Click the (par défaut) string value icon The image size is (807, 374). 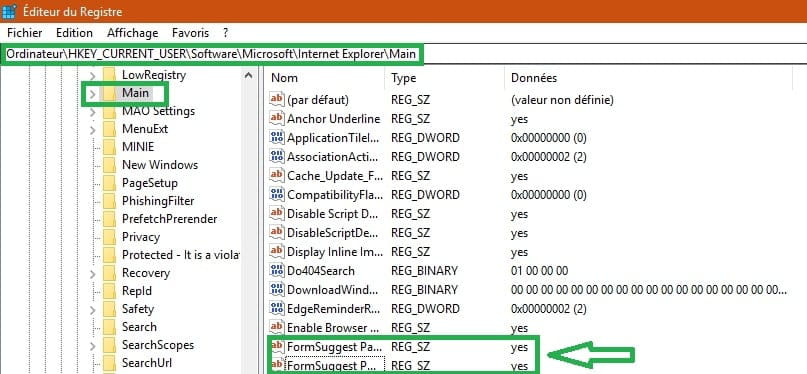[277, 99]
